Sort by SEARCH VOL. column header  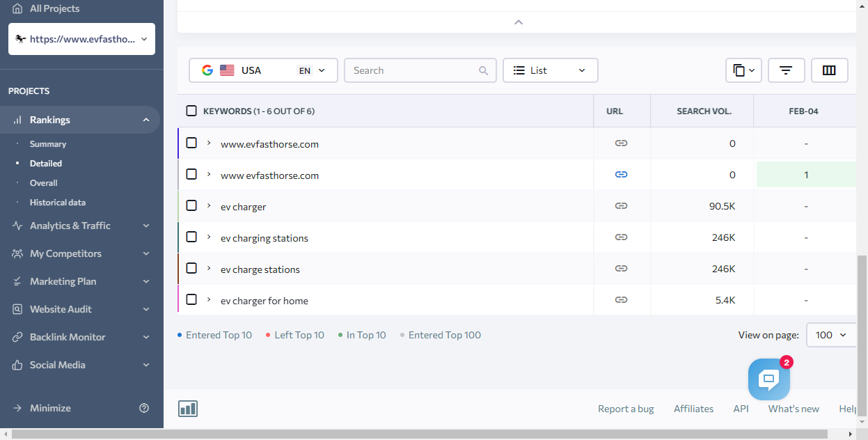704,111
